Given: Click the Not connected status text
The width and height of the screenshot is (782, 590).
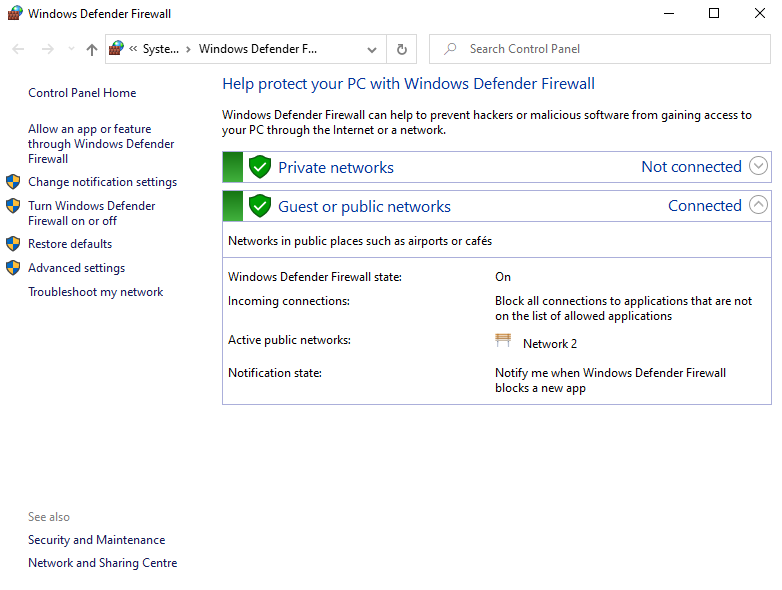Looking at the screenshot, I should coord(691,167).
